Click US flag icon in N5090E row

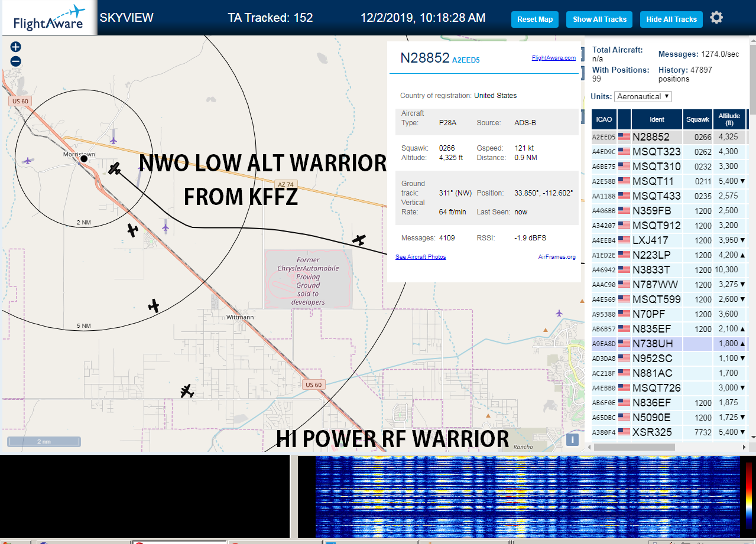pos(624,418)
